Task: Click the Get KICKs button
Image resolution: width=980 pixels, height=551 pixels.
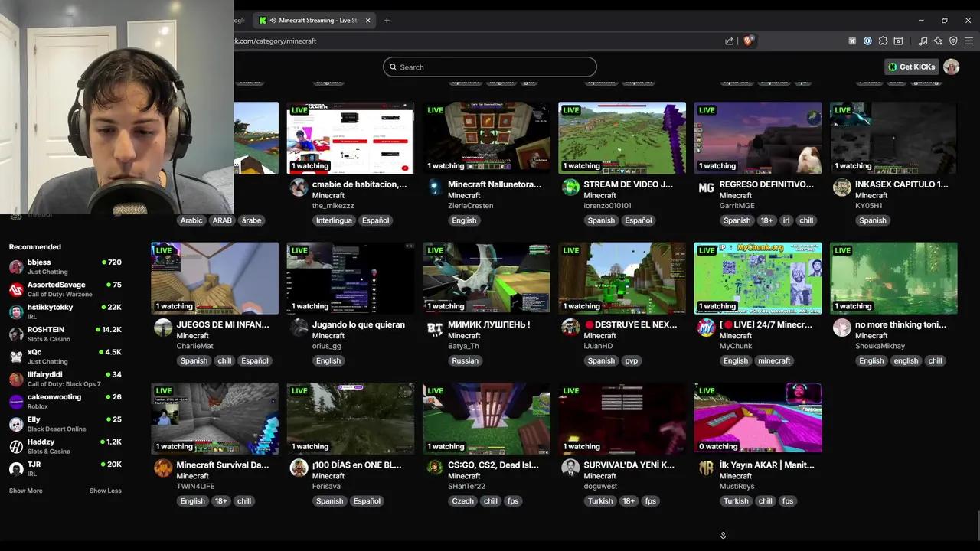Action: tap(911, 67)
